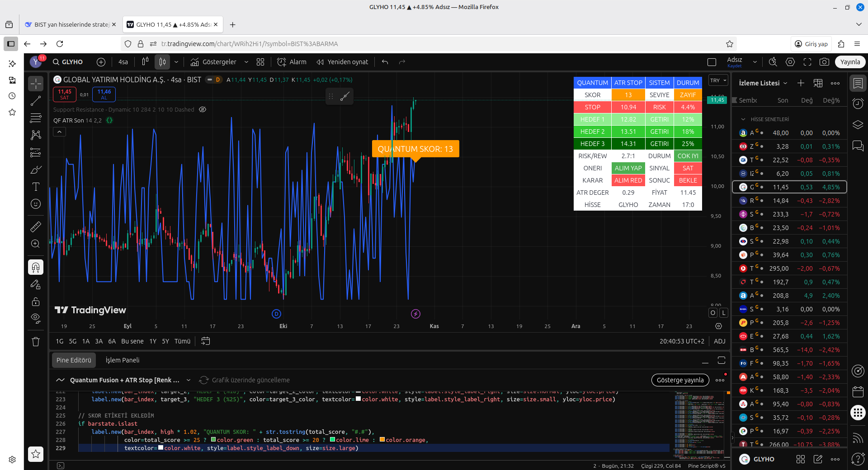Toggle ADJ price adjustment
The width and height of the screenshot is (868, 470).
(719, 341)
